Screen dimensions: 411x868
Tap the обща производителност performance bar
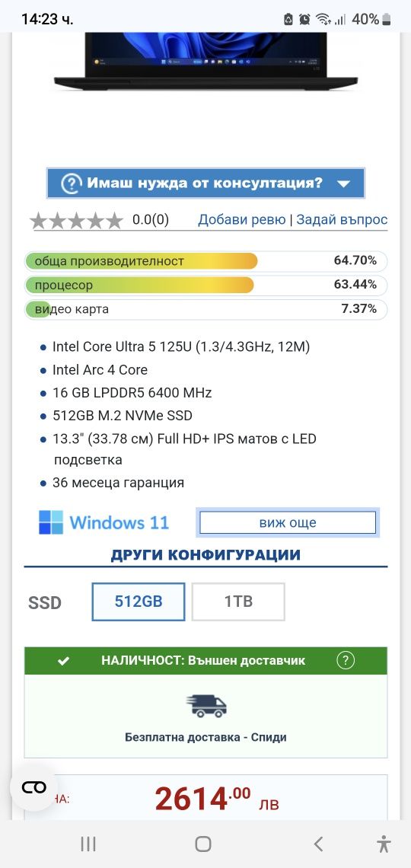[x=205, y=260]
